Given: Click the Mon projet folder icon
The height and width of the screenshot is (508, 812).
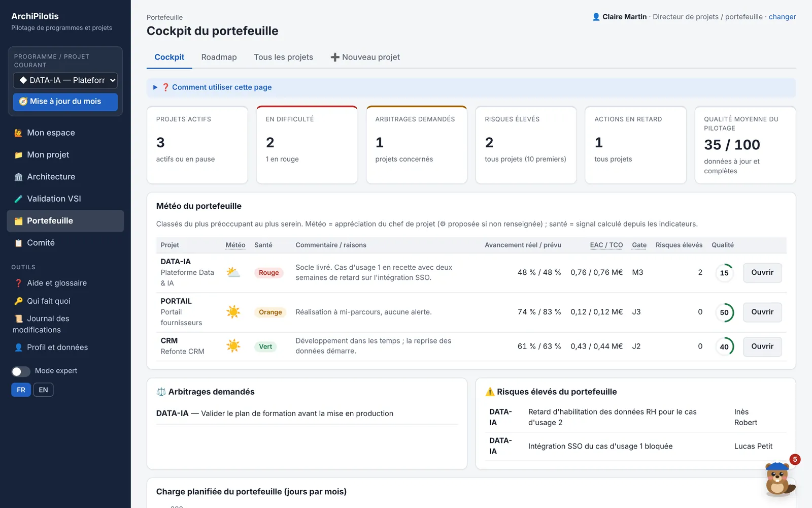Looking at the screenshot, I should (18, 155).
